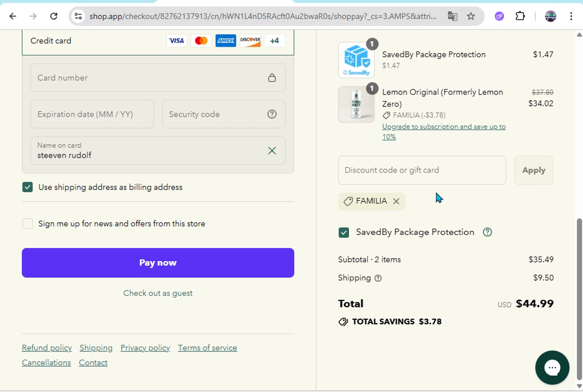Click the scrollbar up arrow
Screen dimensions: 583x392
click(579, 35)
